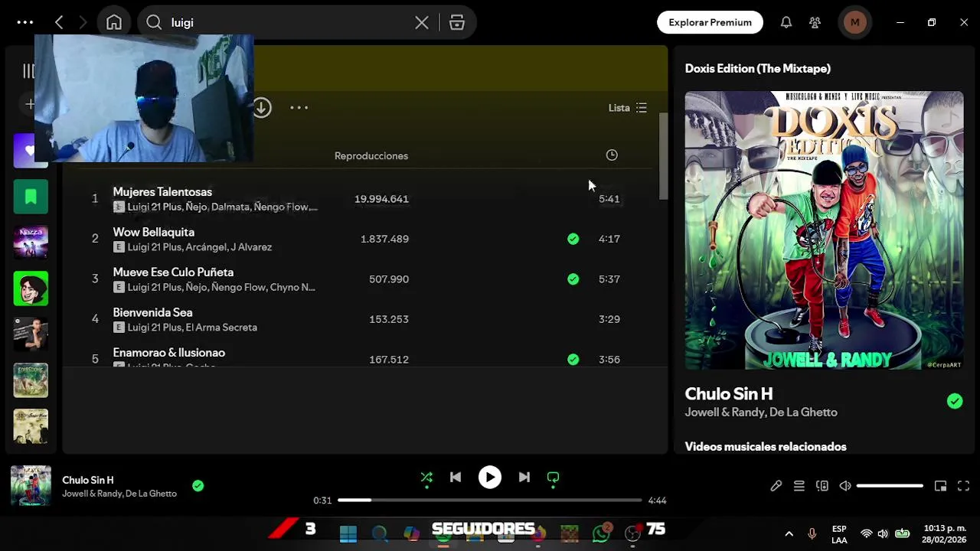
Task: Download the album with the arrow icon
Action: (262, 108)
